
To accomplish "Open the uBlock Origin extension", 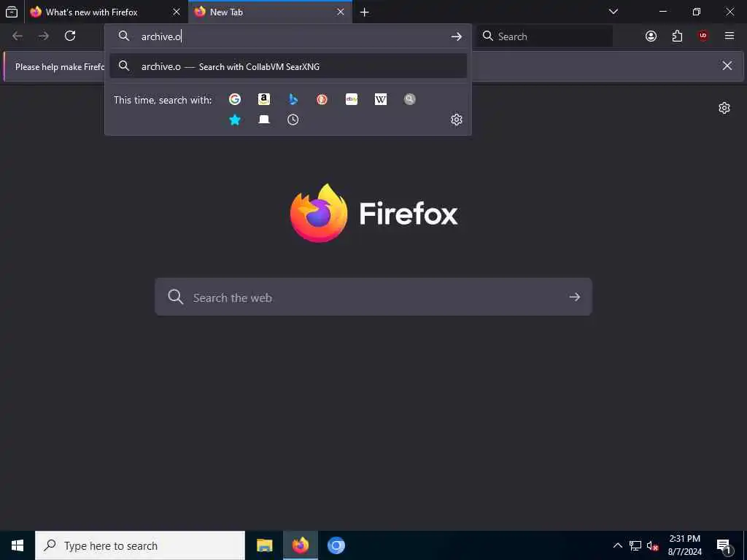I will click(703, 36).
